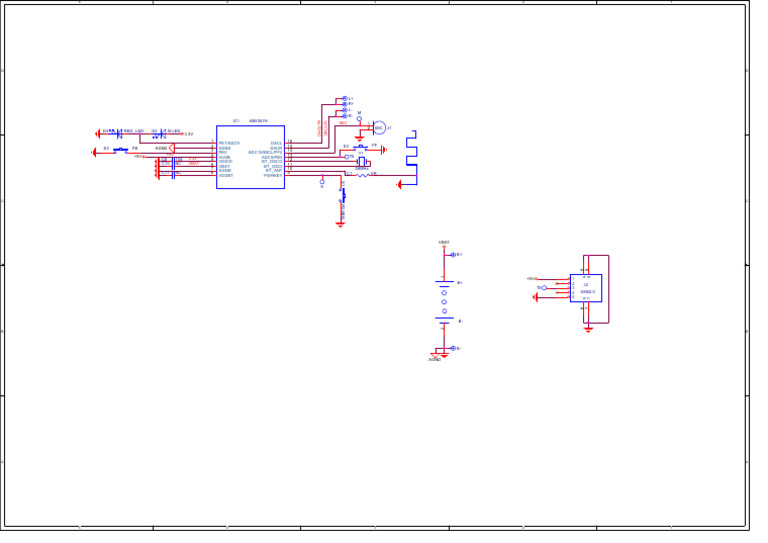Select the MIC microphone symbol J1

click(x=378, y=127)
